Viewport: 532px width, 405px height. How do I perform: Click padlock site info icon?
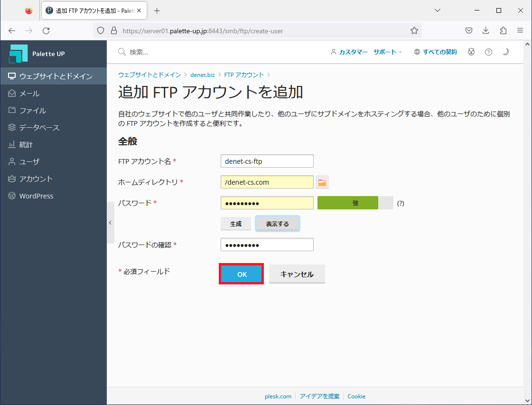point(114,31)
